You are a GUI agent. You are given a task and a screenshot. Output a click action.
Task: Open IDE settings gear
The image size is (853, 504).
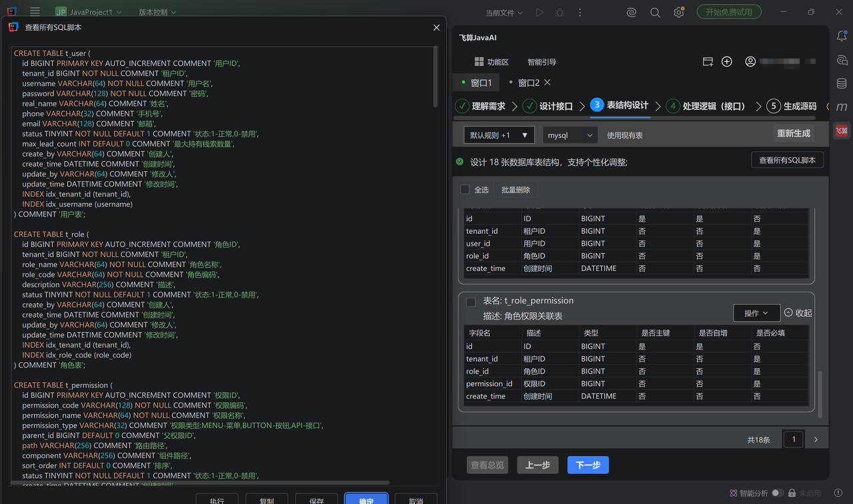coord(678,13)
